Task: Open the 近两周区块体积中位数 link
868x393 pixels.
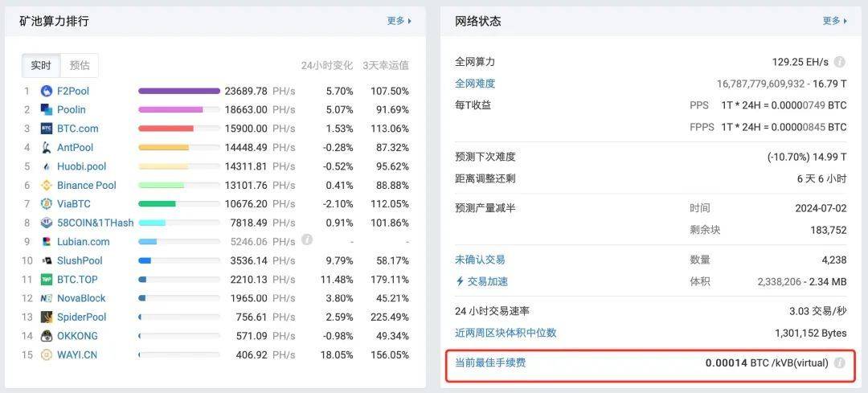Action: tap(506, 333)
